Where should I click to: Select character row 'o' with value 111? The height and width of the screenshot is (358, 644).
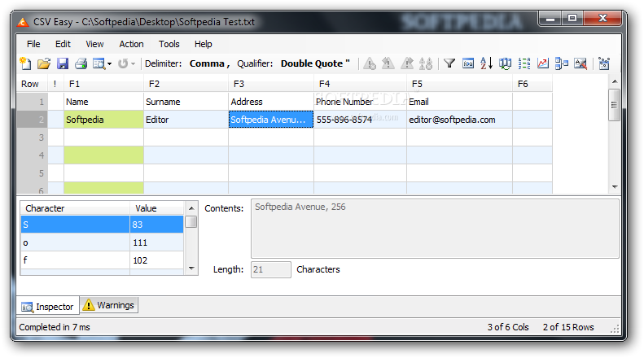[103, 242]
